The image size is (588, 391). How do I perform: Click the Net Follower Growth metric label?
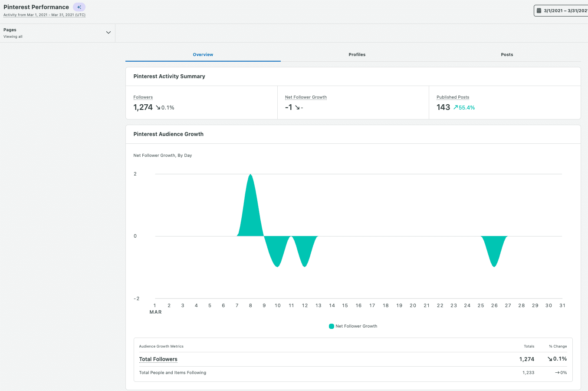pyautogui.click(x=305, y=97)
